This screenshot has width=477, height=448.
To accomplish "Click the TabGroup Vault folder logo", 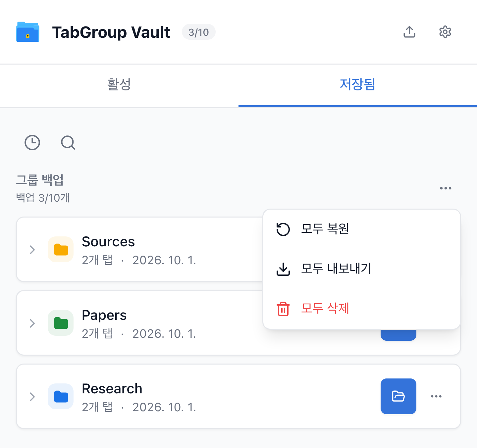I will [28, 32].
